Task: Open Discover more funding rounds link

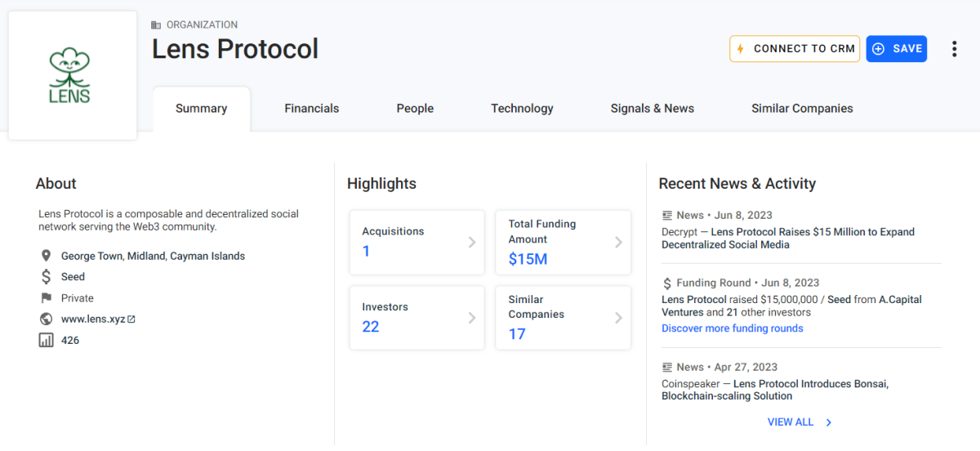Action: click(733, 328)
